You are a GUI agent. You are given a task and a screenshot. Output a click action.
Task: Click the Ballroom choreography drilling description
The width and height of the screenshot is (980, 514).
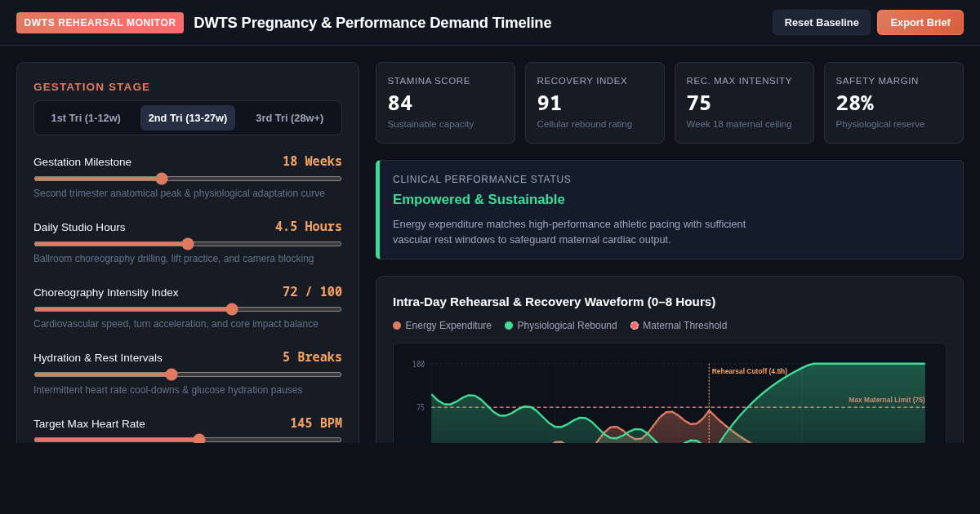174,259
